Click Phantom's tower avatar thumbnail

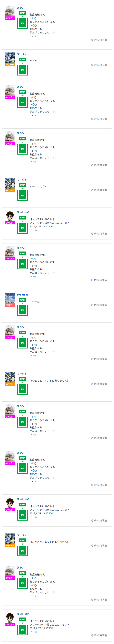(x=10, y=298)
